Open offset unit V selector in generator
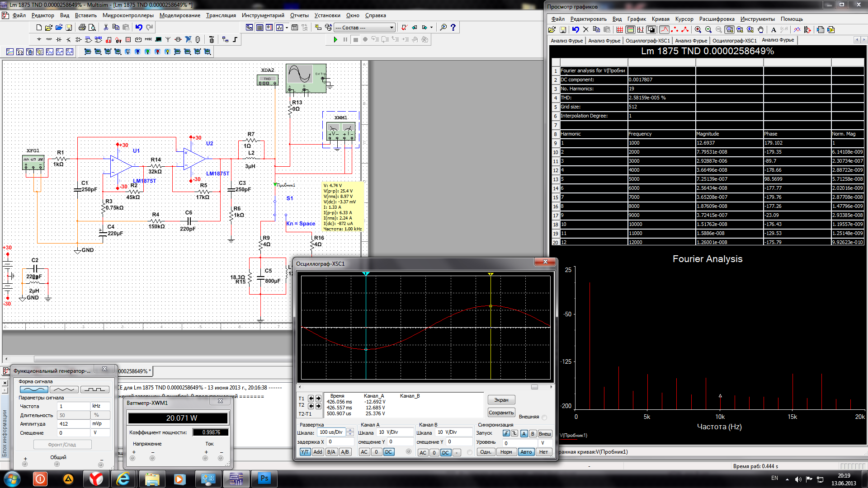The height and width of the screenshot is (488, 868). click(100, 433)
